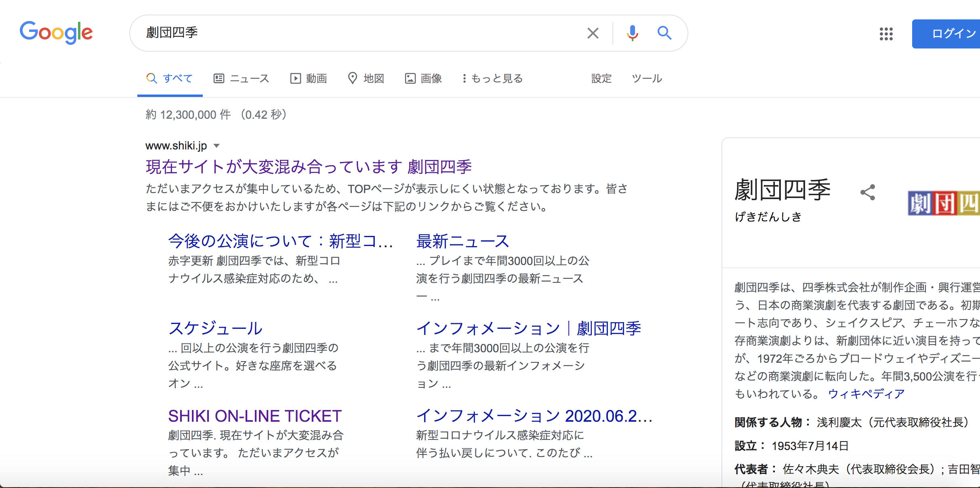The height and width of the screenshot is (488, 980).
Task: Open the ニュース tab
Action: pos(242,78)
